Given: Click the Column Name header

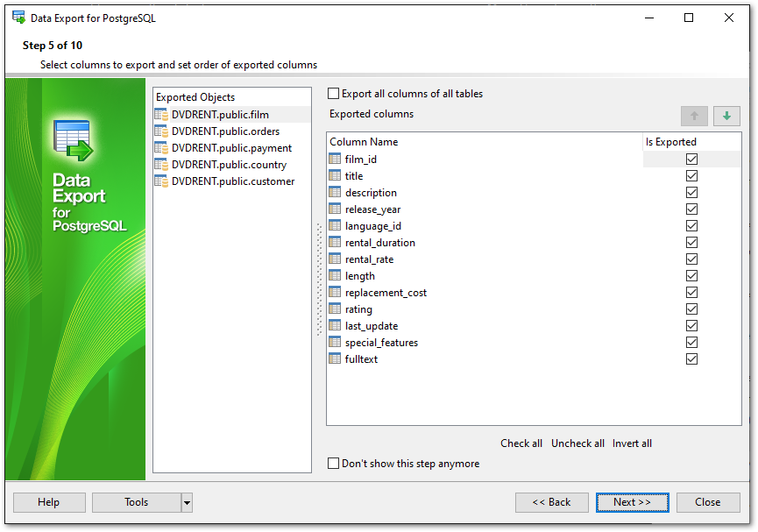Looking at the screenshot, I should [x=485, y=142].
